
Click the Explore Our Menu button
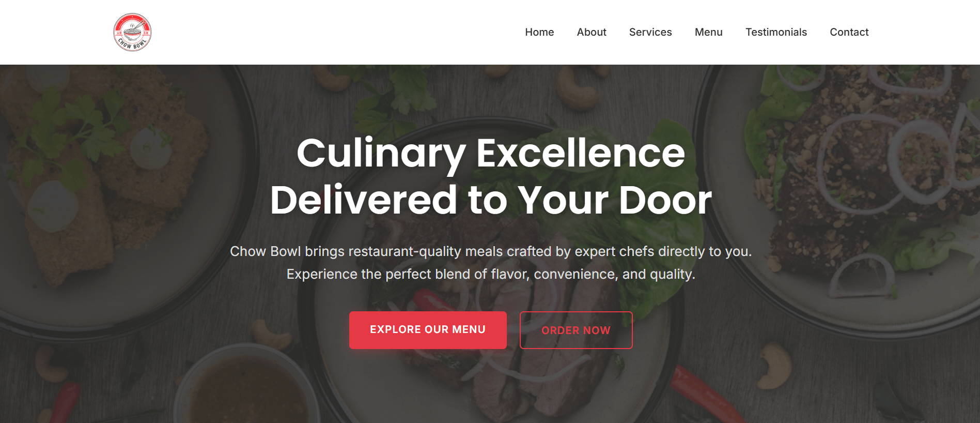pyautogui.click(x=428, y=330)
